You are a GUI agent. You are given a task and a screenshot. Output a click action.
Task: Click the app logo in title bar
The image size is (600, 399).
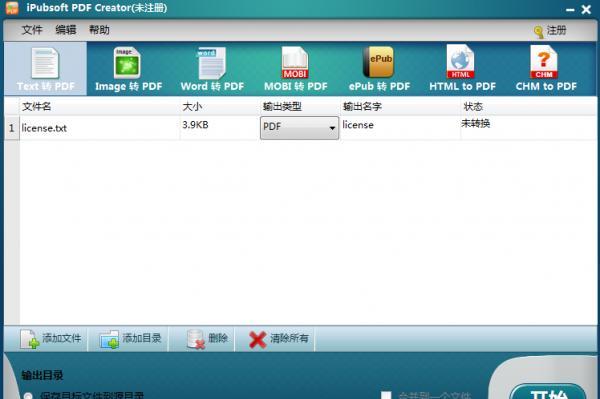tap(12, 8)
